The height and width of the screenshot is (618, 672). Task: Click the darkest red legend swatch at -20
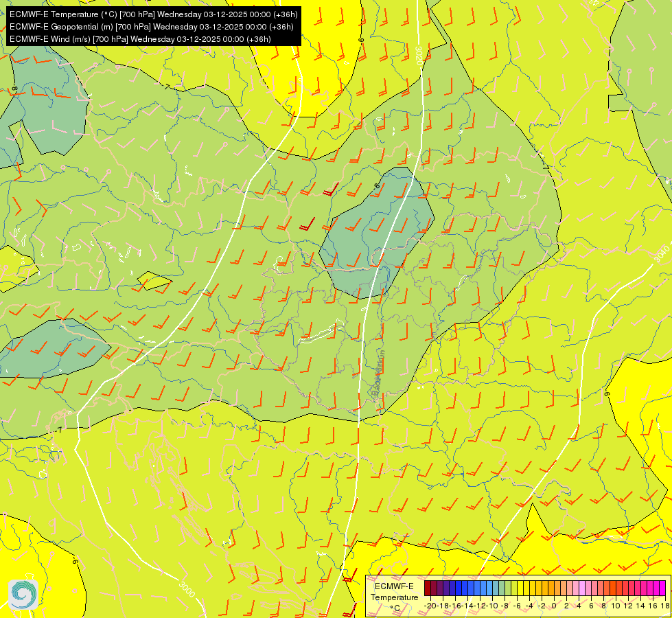[x=428, y=588]
